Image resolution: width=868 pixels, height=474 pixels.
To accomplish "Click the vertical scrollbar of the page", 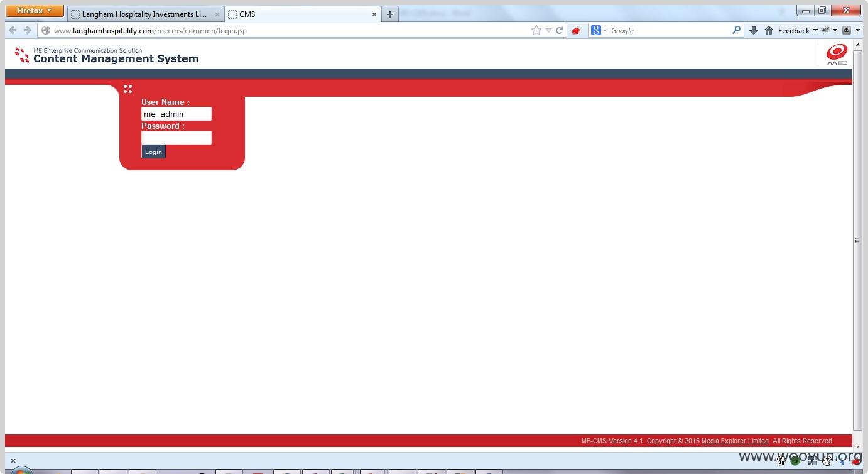I will click(857, 240).
